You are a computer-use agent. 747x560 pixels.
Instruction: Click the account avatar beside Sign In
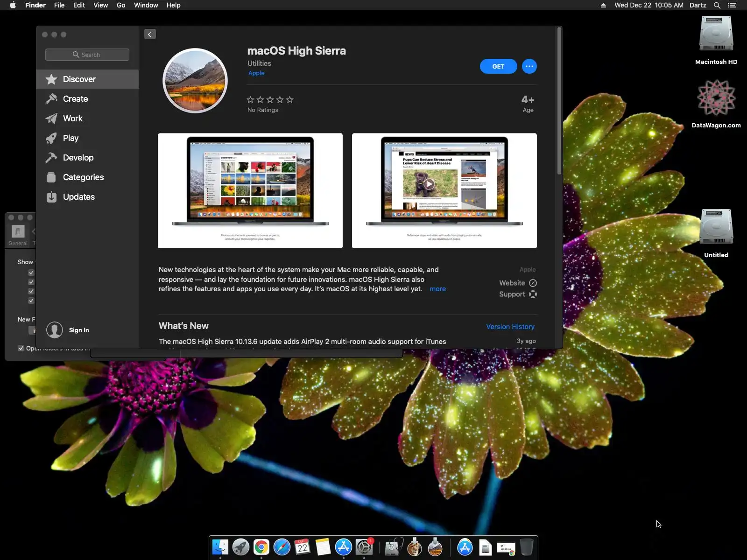(x=55, y=330)
